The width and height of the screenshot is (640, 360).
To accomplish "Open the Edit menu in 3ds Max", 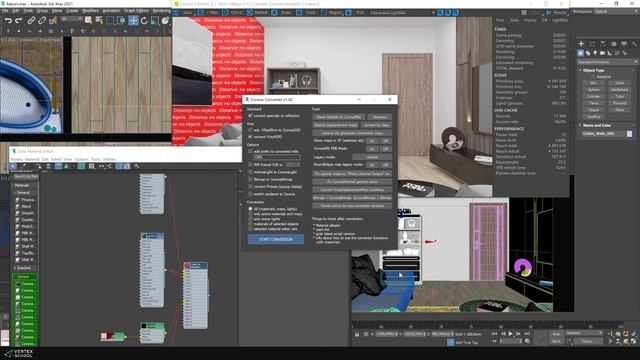I will coord(16,11).
